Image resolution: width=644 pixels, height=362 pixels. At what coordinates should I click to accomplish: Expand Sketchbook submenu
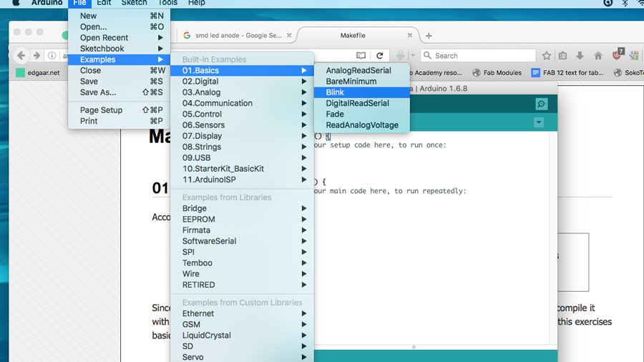tap(119, 49)
